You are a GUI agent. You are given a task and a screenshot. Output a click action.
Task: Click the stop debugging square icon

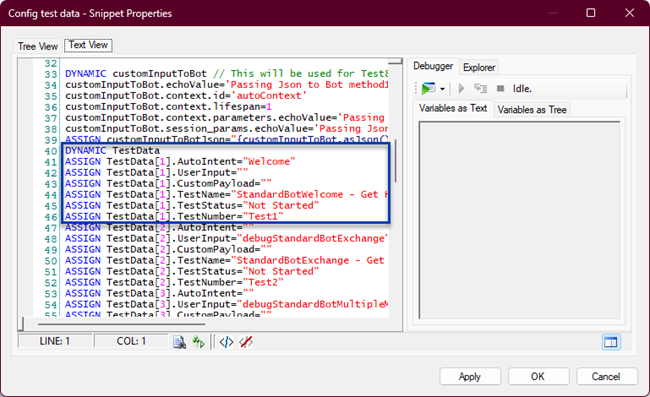click(x=500, y=88)
